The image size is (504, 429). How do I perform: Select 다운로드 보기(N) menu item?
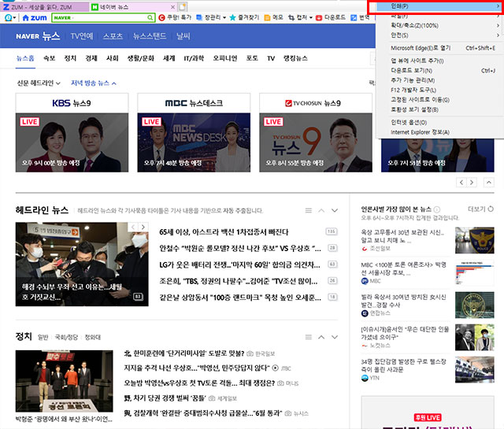tap(439, 70)
